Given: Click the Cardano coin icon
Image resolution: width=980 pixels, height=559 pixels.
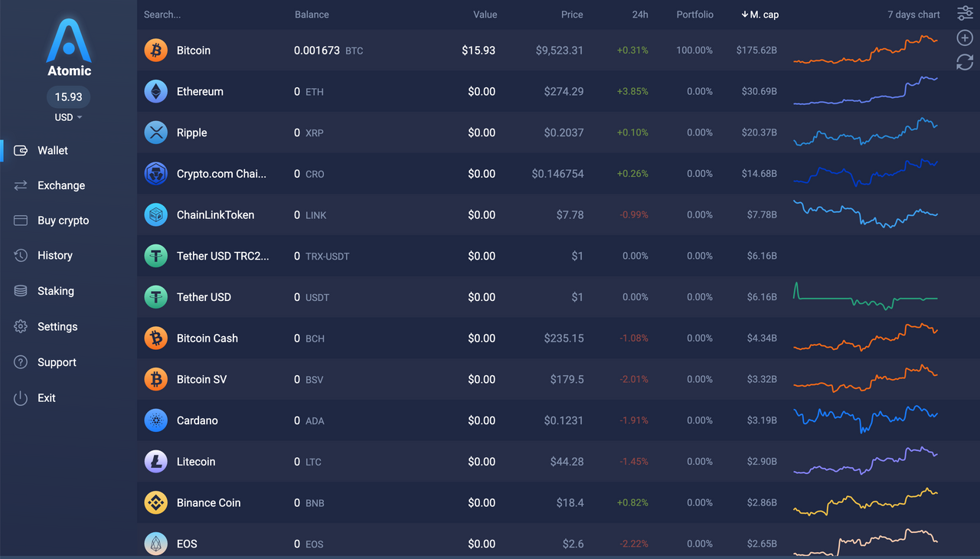Looking at the screenshot, I should click(156, 420).
